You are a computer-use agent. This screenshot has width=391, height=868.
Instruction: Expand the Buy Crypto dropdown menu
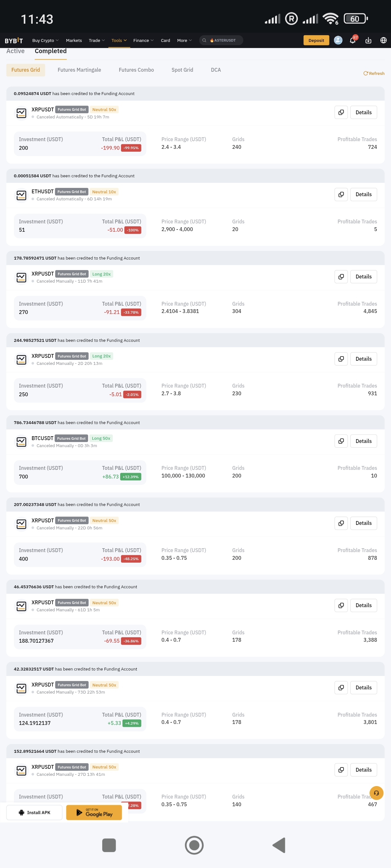coord(45,40)
